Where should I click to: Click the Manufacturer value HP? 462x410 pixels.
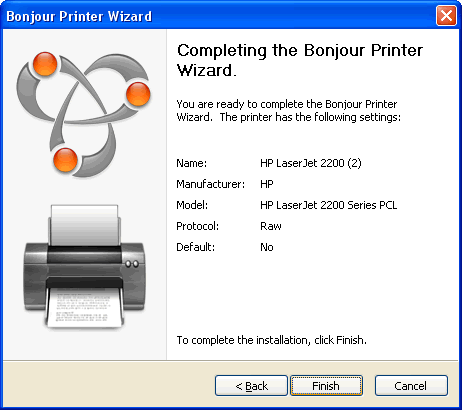click(267, 184)
